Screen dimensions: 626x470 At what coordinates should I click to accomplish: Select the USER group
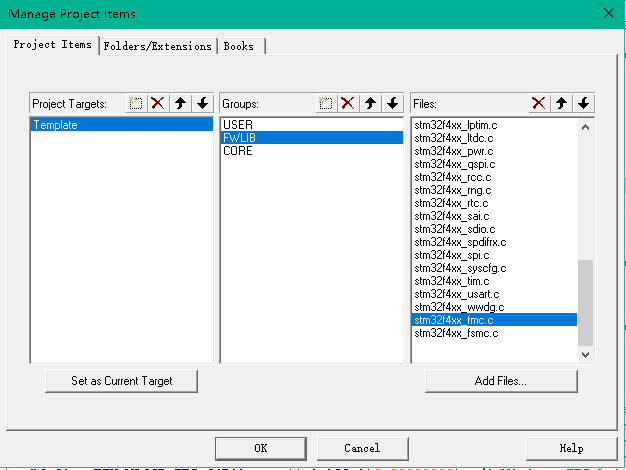click(312, 125)
